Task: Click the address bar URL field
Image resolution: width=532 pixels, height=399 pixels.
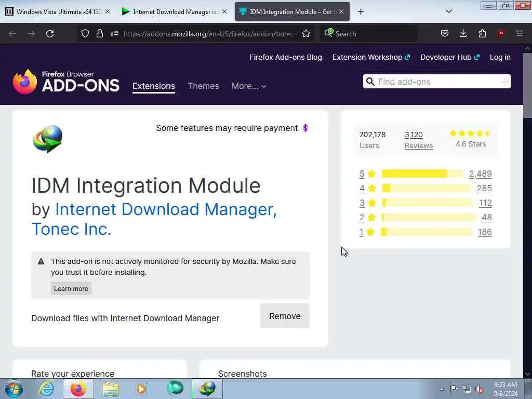Action: pos(209,34)
